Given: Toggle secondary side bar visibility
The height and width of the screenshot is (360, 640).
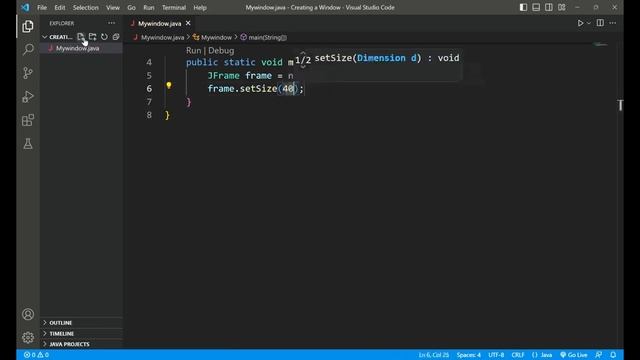Looking at the screenshot, I should pos(549,7).
